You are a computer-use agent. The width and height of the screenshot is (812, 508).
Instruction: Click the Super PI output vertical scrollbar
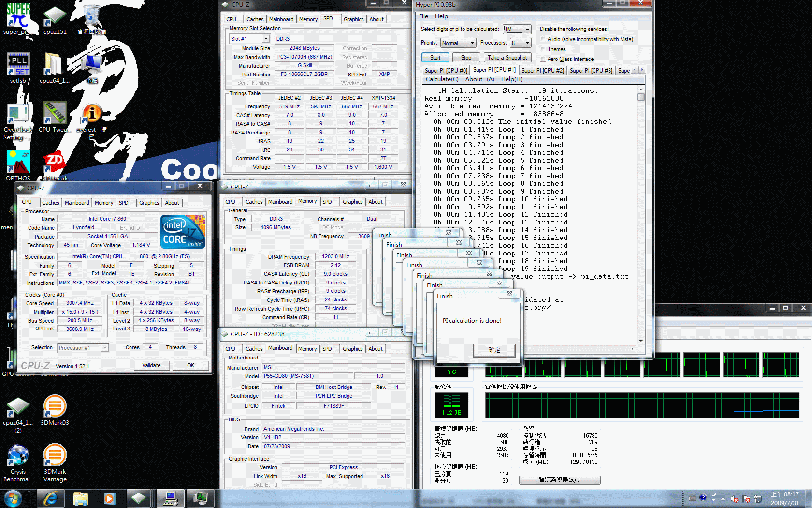pos(641,215)
